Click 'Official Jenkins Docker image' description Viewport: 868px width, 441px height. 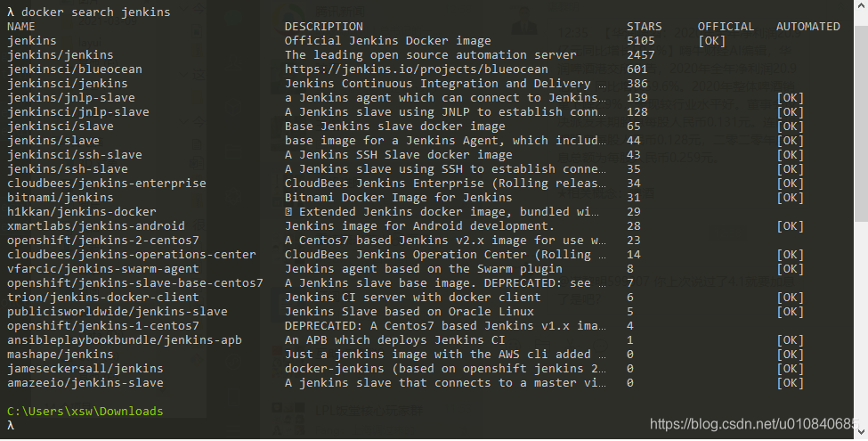387,41
